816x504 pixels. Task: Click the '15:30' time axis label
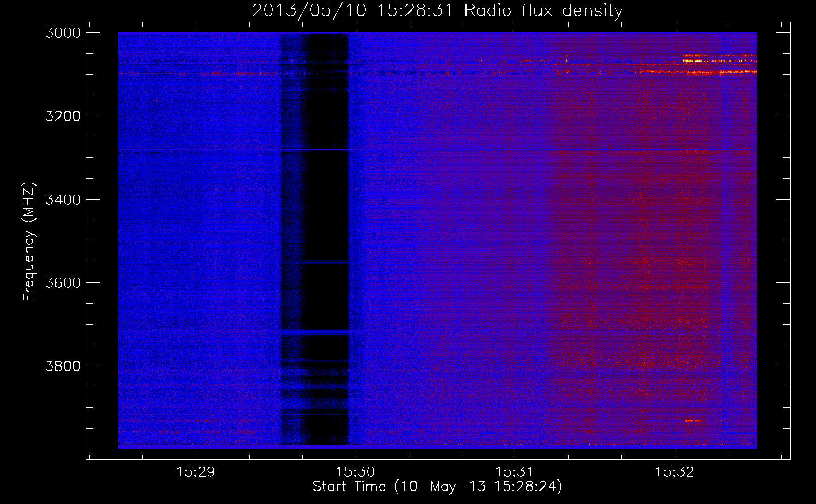[x=355, y=472]
